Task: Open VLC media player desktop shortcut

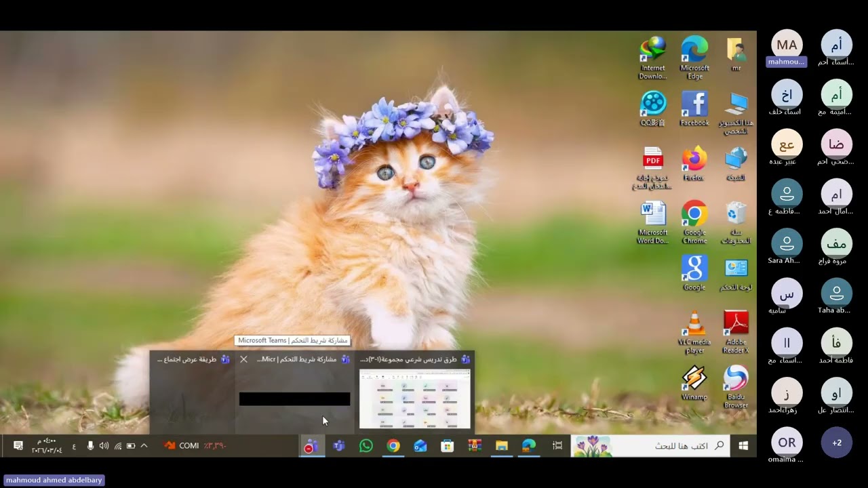Action: (694, 332)
